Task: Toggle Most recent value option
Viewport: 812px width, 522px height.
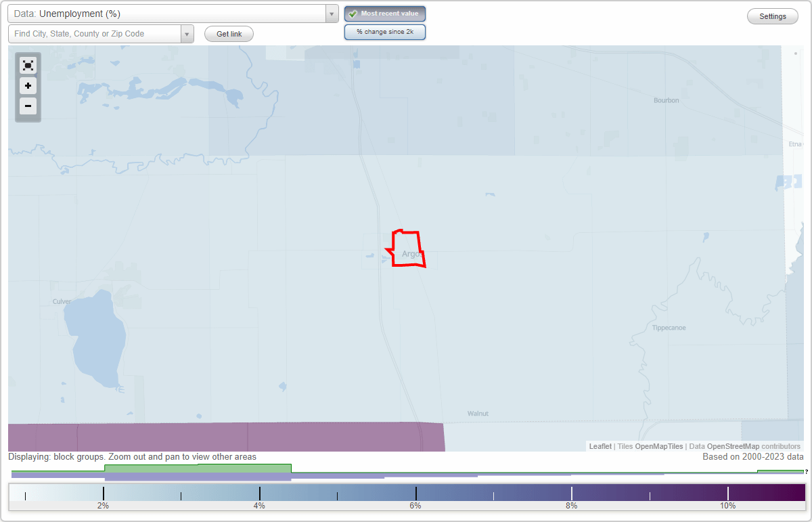Action: (x=385, y=14)
